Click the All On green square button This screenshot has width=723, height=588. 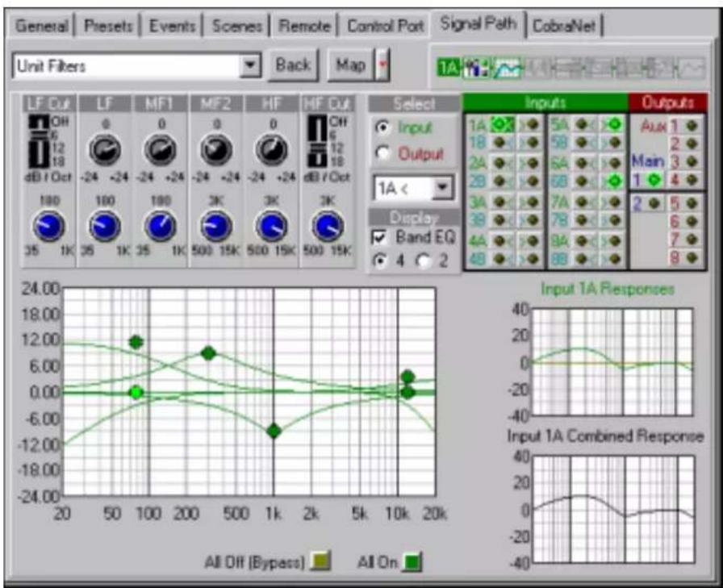point(412,561)
